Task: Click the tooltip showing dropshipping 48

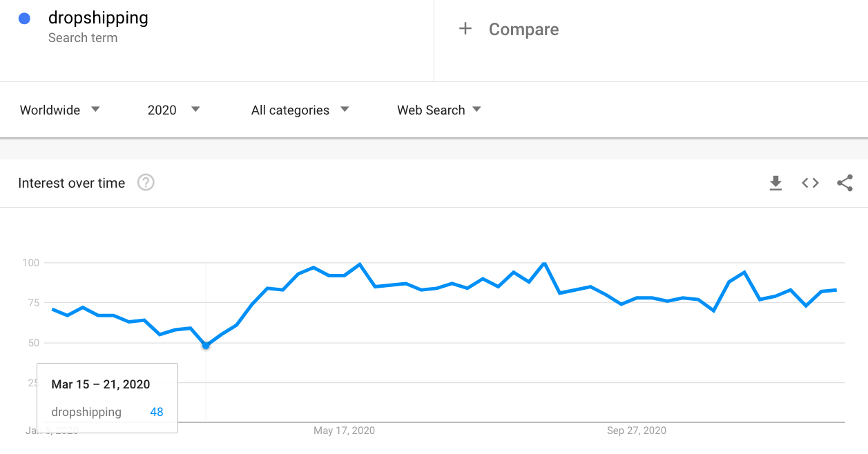Action: point(107,398)
